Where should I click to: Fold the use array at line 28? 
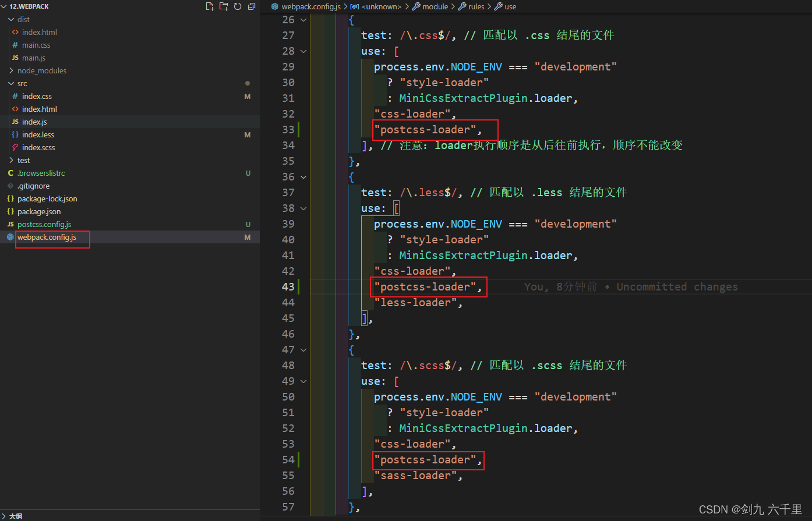pyautogui.click(x=303, y=51)
